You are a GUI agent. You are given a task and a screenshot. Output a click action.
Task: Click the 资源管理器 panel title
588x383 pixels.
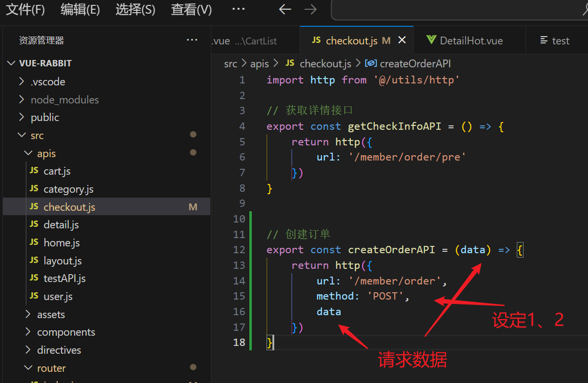(x=41, y=40)
